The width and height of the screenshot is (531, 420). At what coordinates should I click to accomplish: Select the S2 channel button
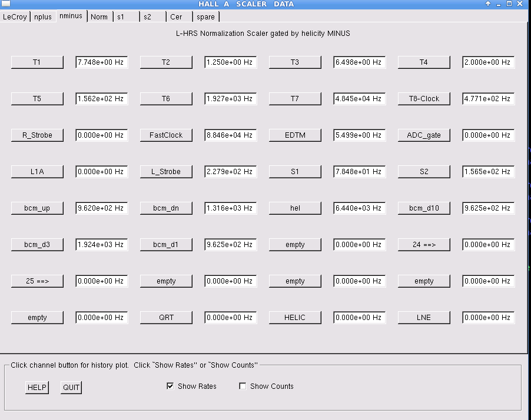(424, 172)
